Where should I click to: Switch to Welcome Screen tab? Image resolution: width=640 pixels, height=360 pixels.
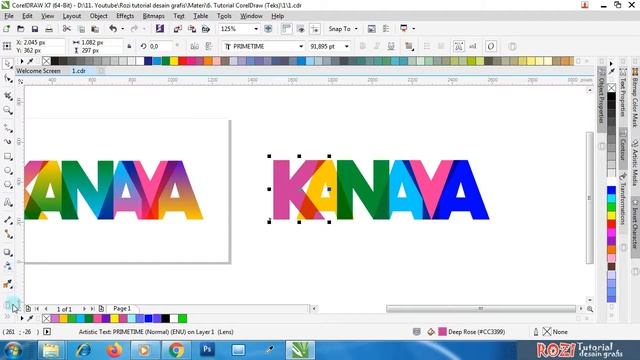click(x=38, y=71)
